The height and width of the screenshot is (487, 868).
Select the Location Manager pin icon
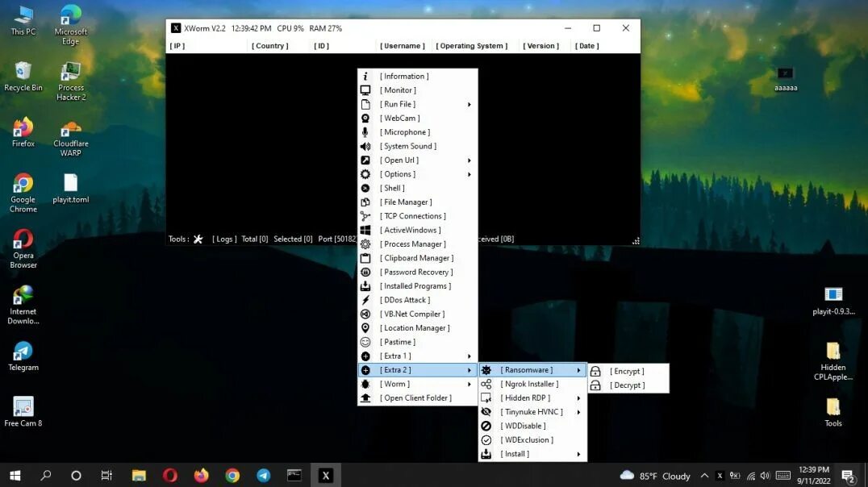pyautogui.click(x=365, y=328)
